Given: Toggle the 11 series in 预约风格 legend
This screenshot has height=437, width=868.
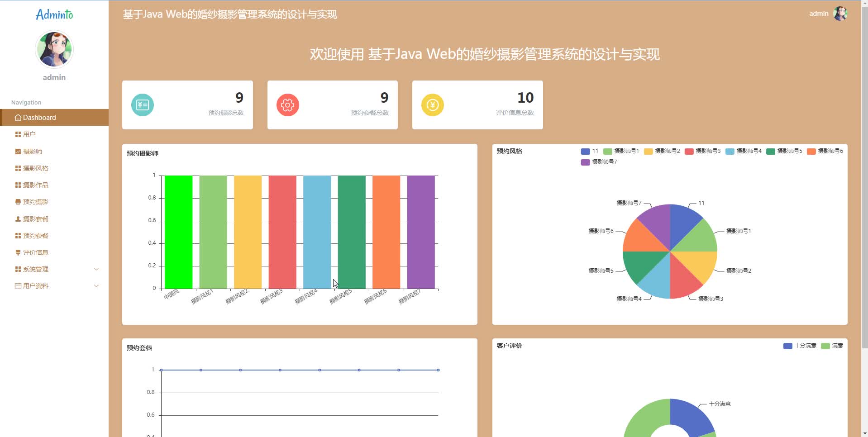Looking at the screenshot, I should (590, 151).
